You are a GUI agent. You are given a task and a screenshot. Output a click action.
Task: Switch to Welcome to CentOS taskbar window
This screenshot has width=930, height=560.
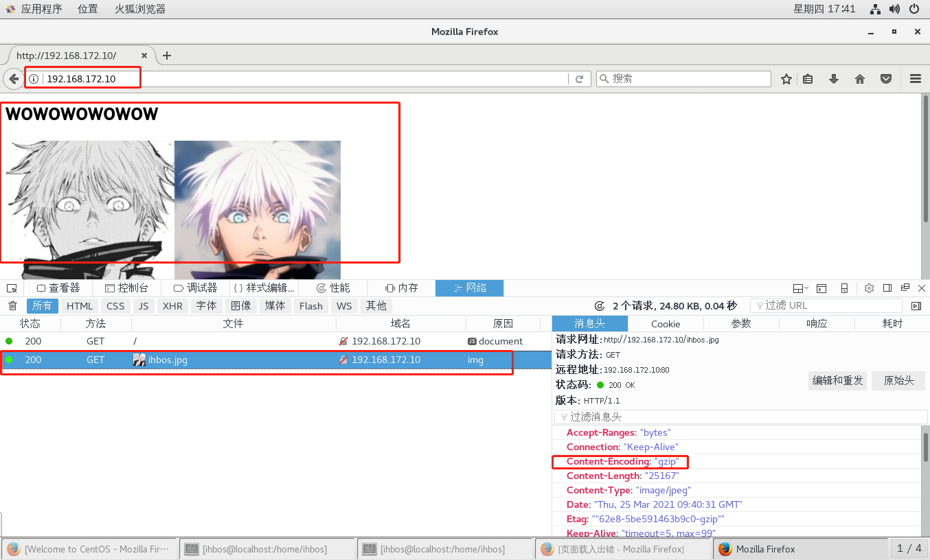[x=89, y=549]
